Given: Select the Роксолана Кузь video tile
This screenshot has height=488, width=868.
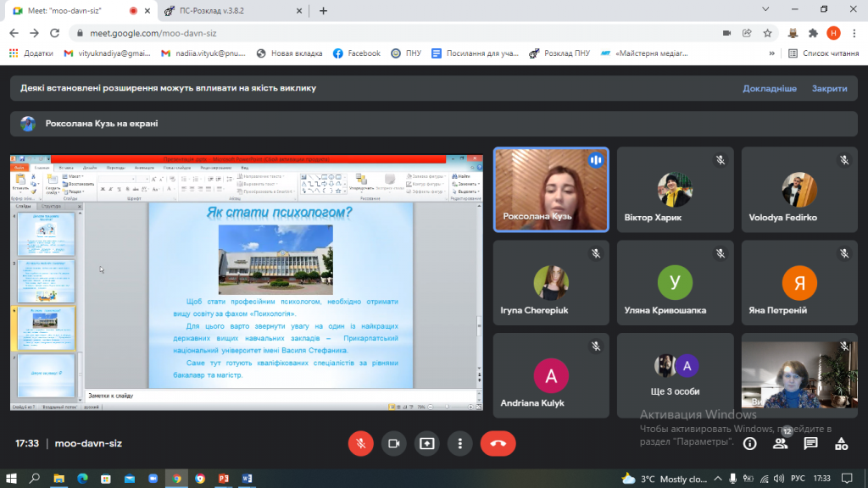Looking at the screenshot, I should [x=551, y=190].
